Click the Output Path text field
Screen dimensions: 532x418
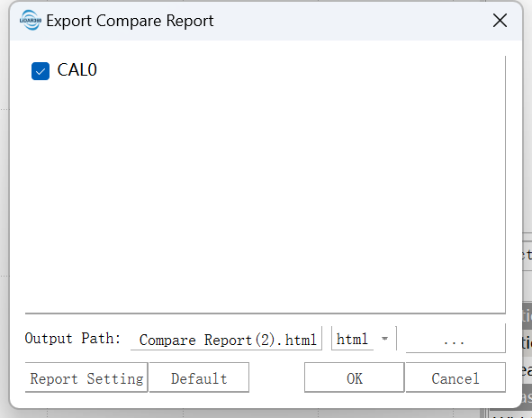tap(226, 339)
